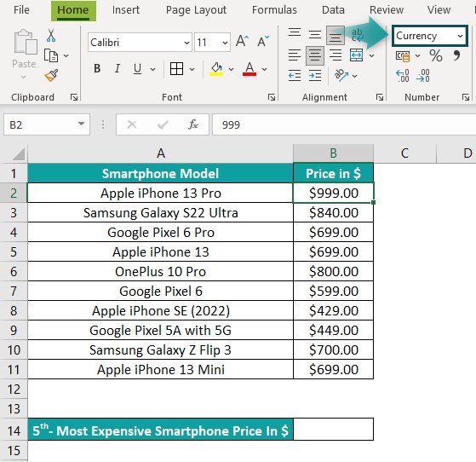Viewport: 476px width, 462px height.
Task: Click the Decrease Decimal icon
Action: 423,76
